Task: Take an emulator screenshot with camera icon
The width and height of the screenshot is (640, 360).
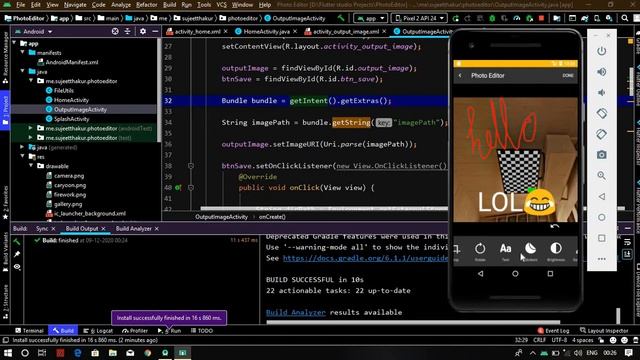Action: coord(602,155)
